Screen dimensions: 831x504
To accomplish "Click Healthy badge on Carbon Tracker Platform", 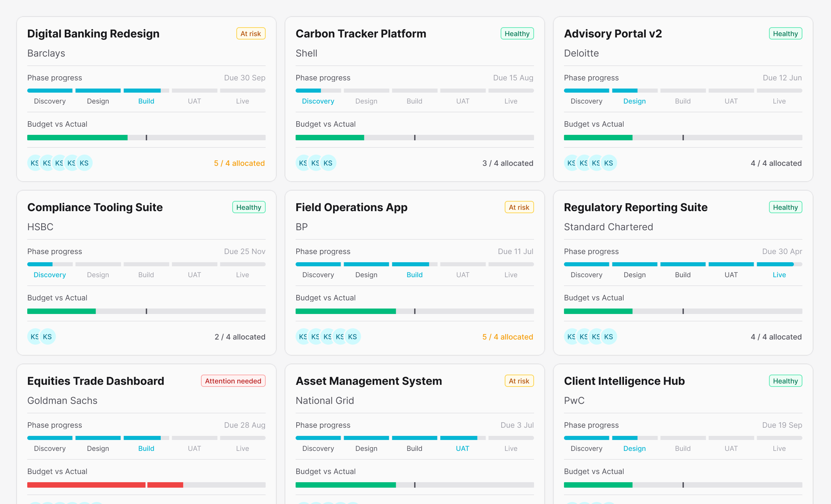I will [x=517, y=34].
